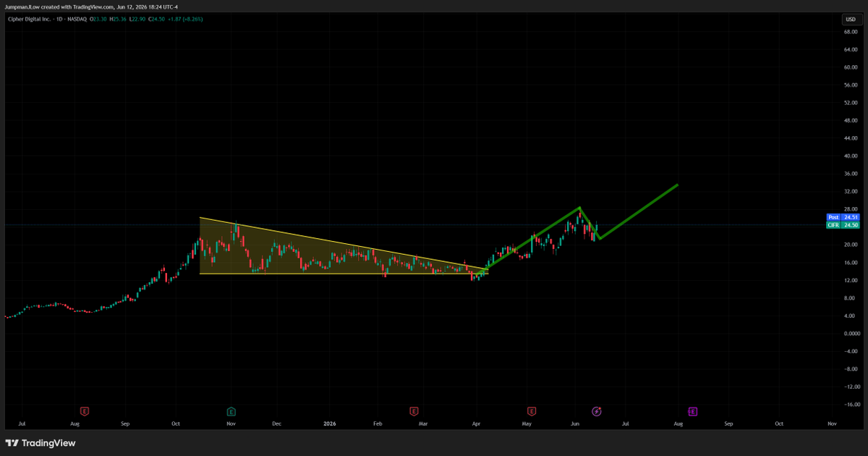
Task: Click the Jun label on time axis
Action: (575, 423)
